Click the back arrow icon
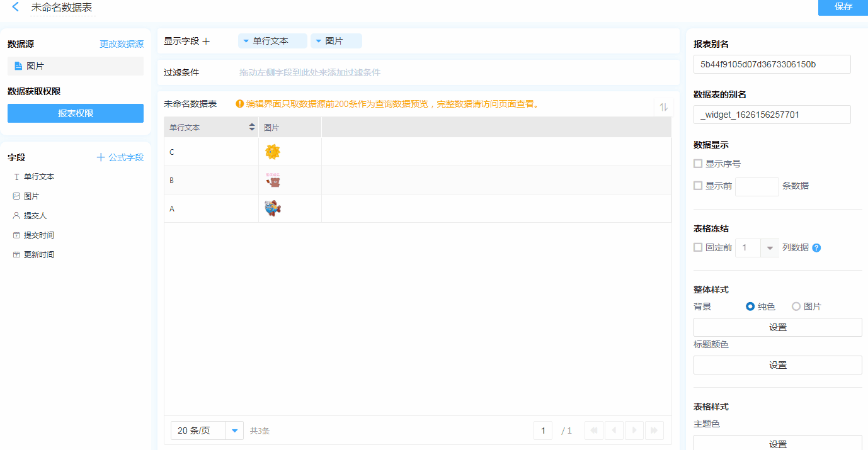The height and width of the screenshot is (450, 868). point(16,7)
